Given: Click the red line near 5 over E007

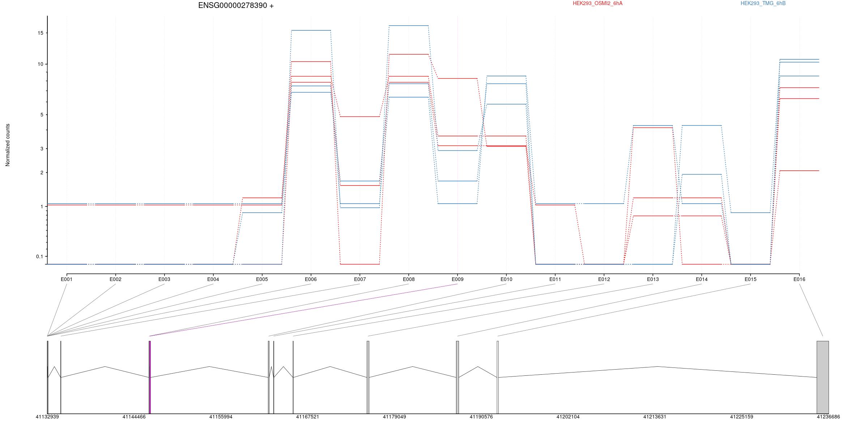Looking at the screenshot, I should pos(359,116).
